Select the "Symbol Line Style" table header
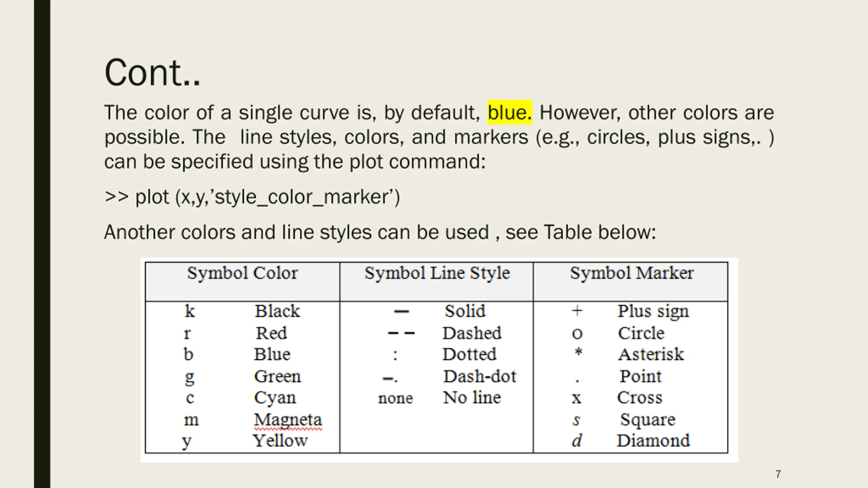Viewport: 868px width, 488px height. pos(437,273)
